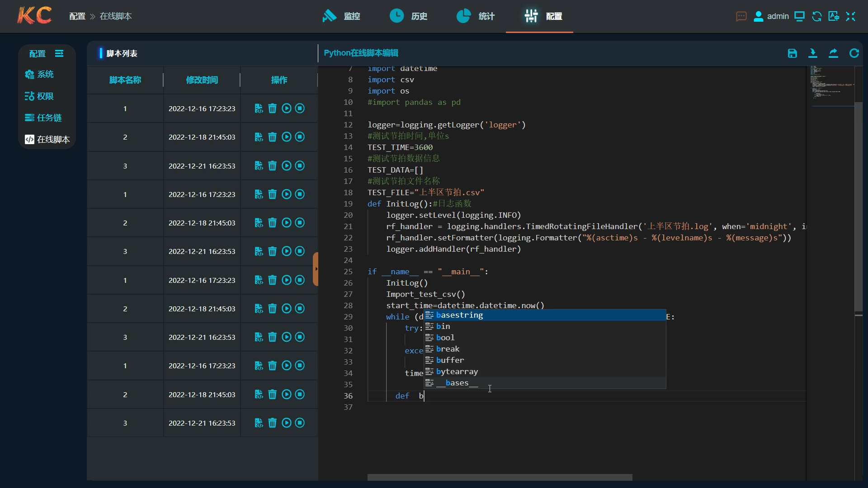Place cursor on line 36 'def b'
Image resolution: width=868 pixels, height=488 pixels.
pos(409,396)
